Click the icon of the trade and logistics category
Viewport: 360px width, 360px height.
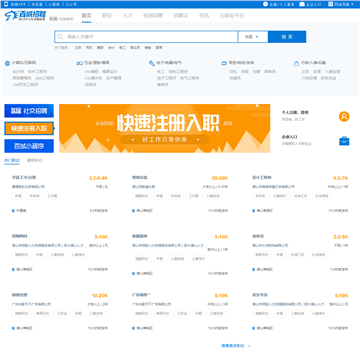pyautogui.click(x=224, y=63)
